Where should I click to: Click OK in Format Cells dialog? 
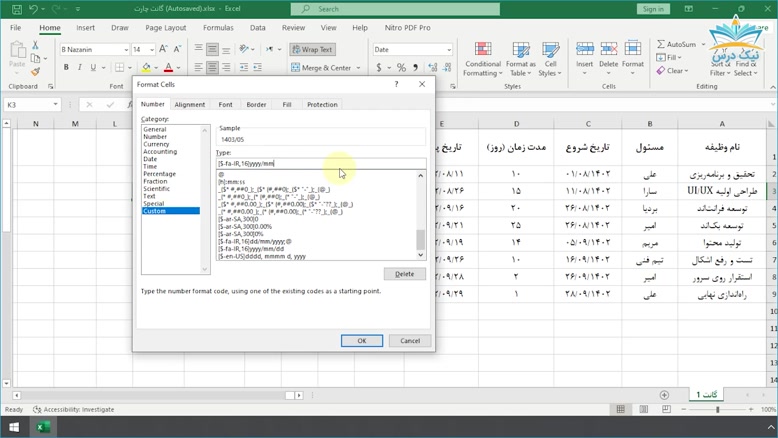(362, 341)
